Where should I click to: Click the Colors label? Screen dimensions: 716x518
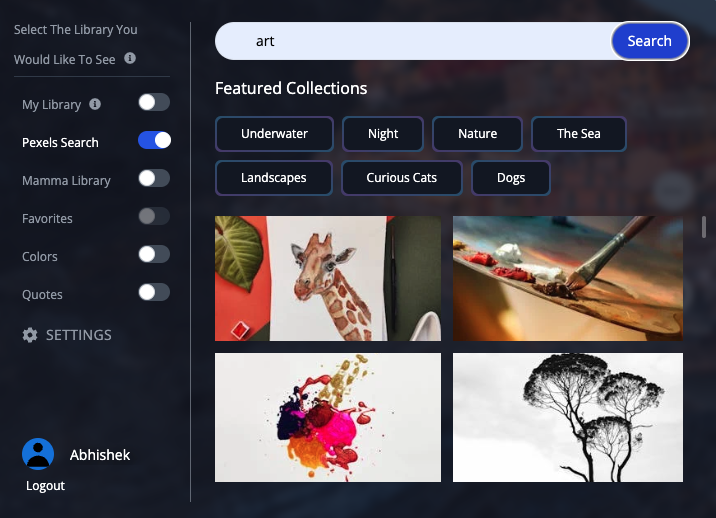click(x=40, y=256)
